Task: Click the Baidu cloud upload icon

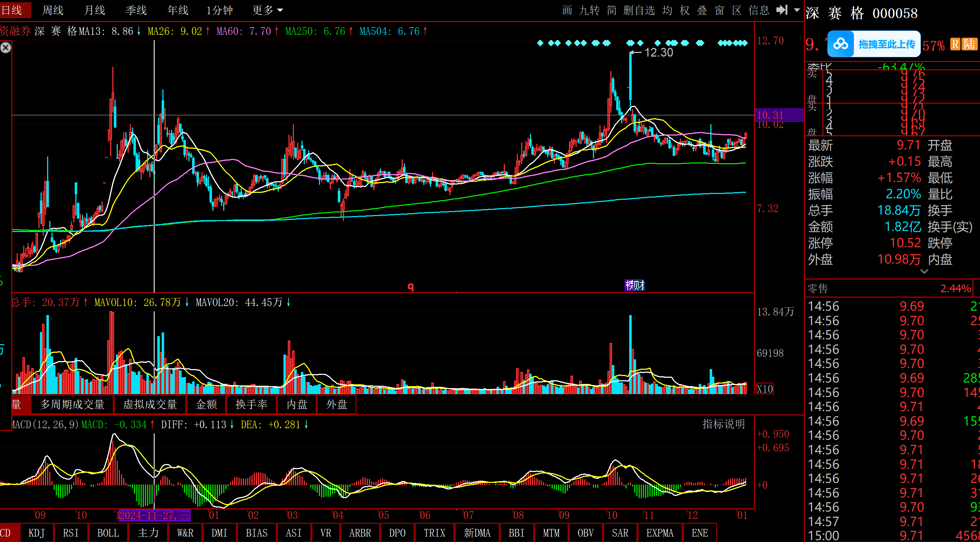Action: coord(840,44)
